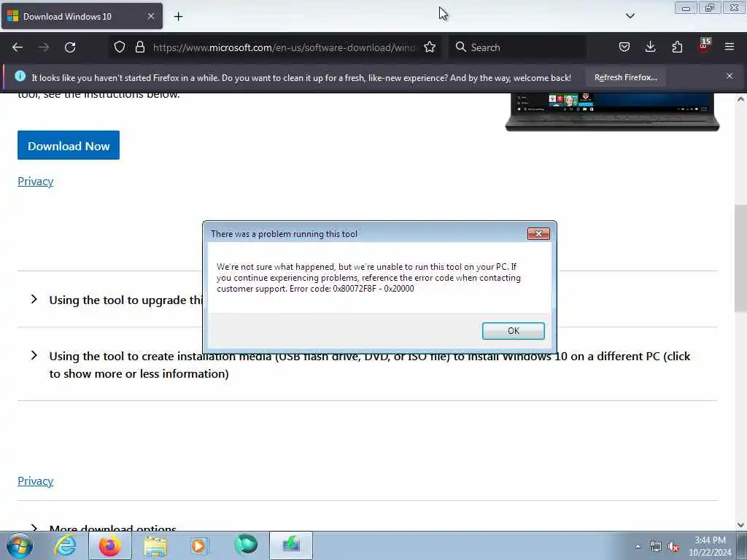Click OK in the error dialog
Screen dimensions: 747x560
click(513, 331)
